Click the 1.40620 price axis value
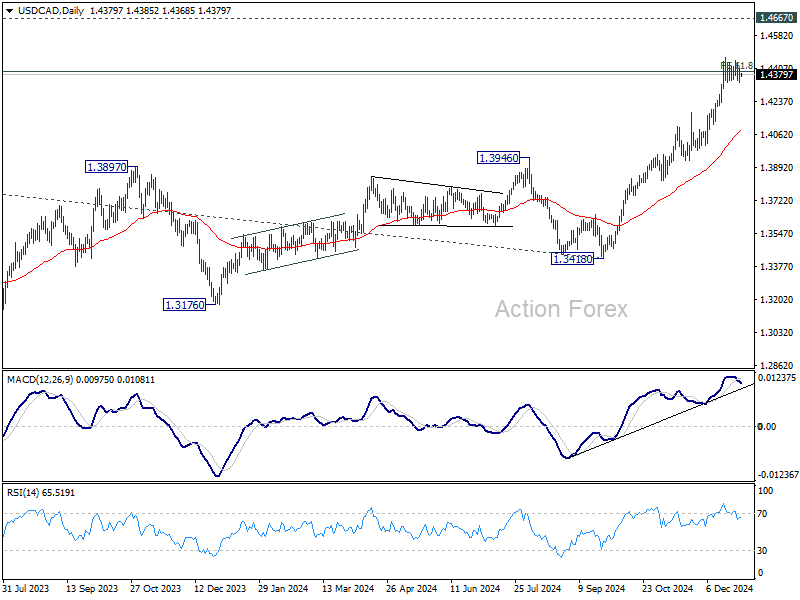The height and width of the screenshot is (600, 800). tap(777, 135)
